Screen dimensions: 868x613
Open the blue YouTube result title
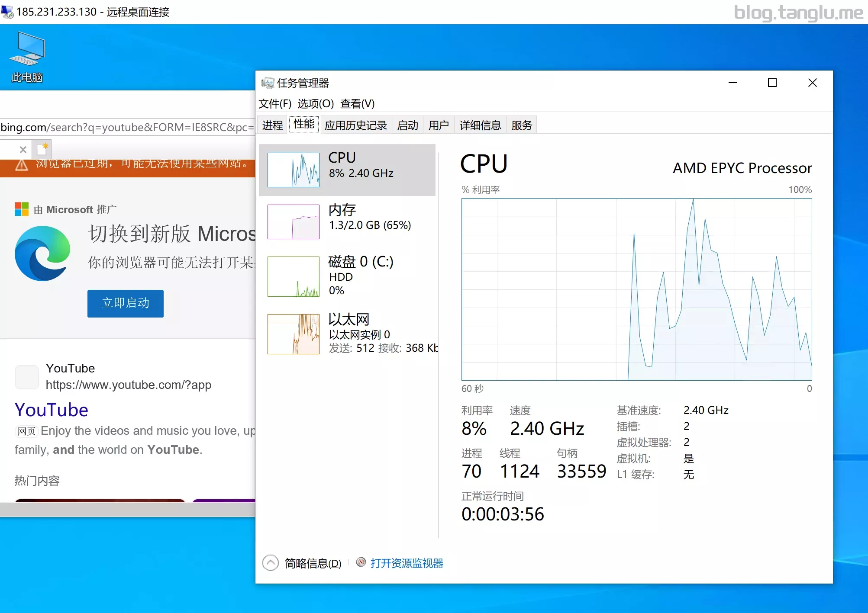52,410
